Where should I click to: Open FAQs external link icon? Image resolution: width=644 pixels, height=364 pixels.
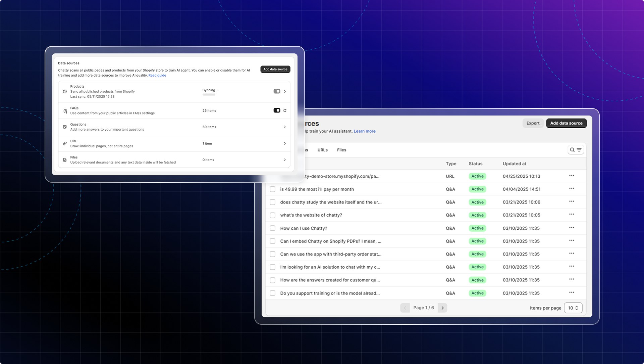tap(285, 110)
